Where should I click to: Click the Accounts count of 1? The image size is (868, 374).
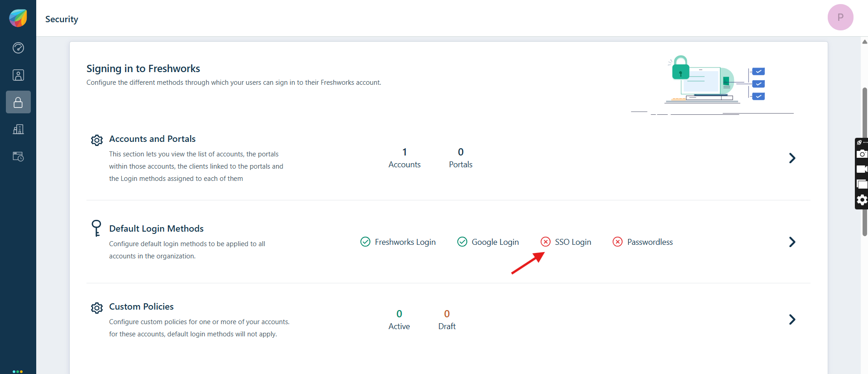click(404, 152)
